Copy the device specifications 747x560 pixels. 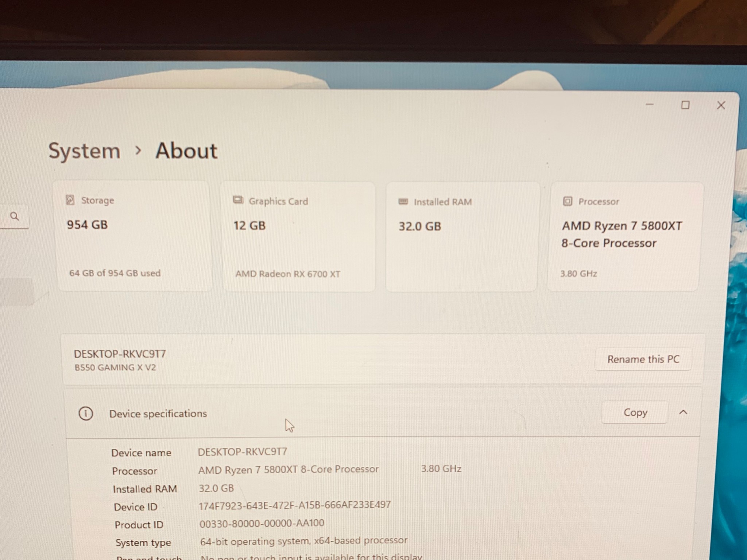635,412
